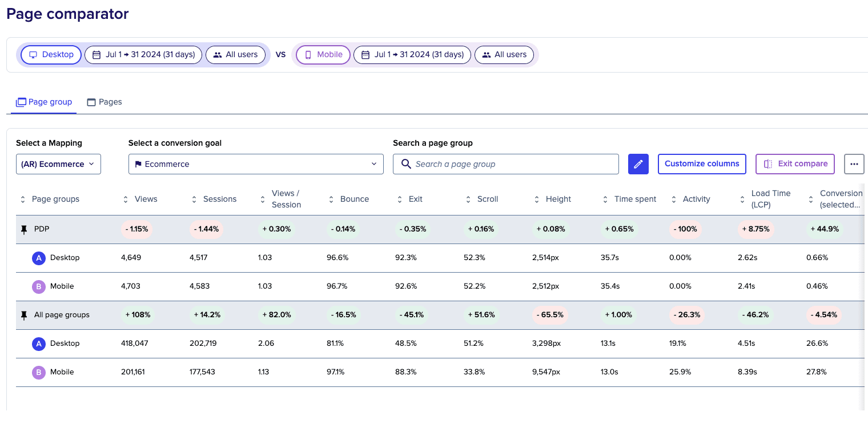Switch to the Pages tab
This screenshot has width=868, height=435.
point(105,102)
